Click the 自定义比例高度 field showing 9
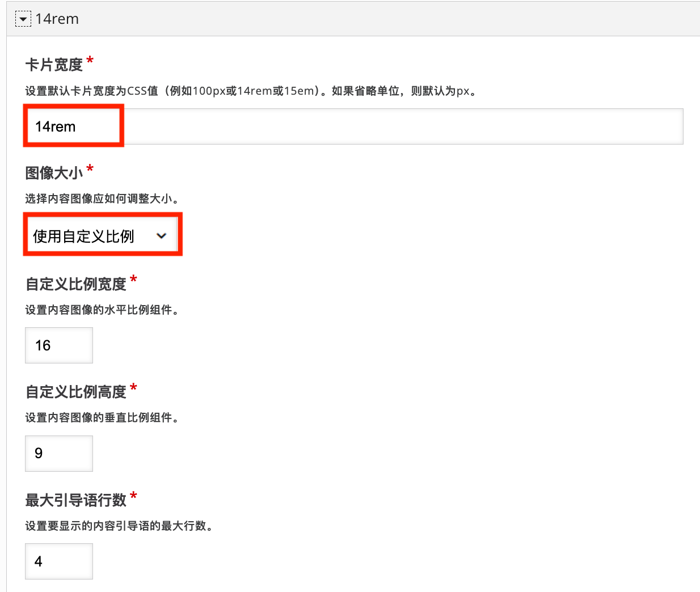This screenshot has height=592, width=700. pyautogui.click(x=58, y=453)
